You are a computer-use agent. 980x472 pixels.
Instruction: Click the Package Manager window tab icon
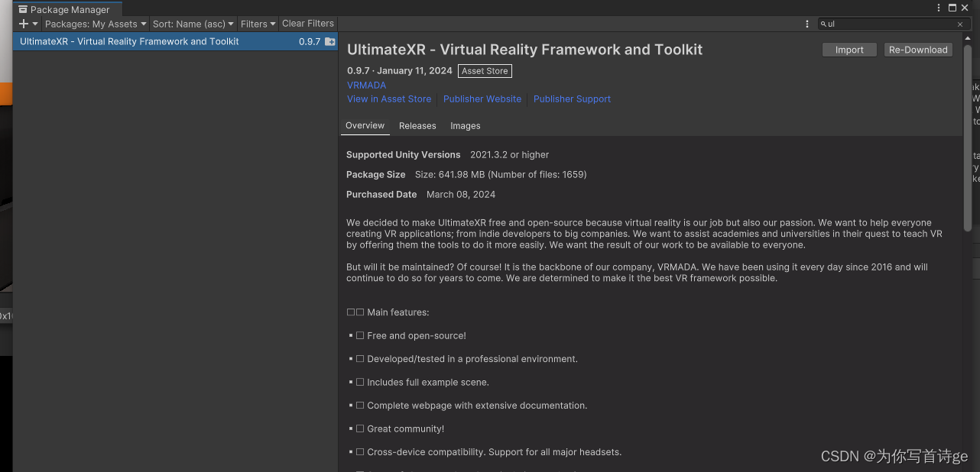click(23, 10)
